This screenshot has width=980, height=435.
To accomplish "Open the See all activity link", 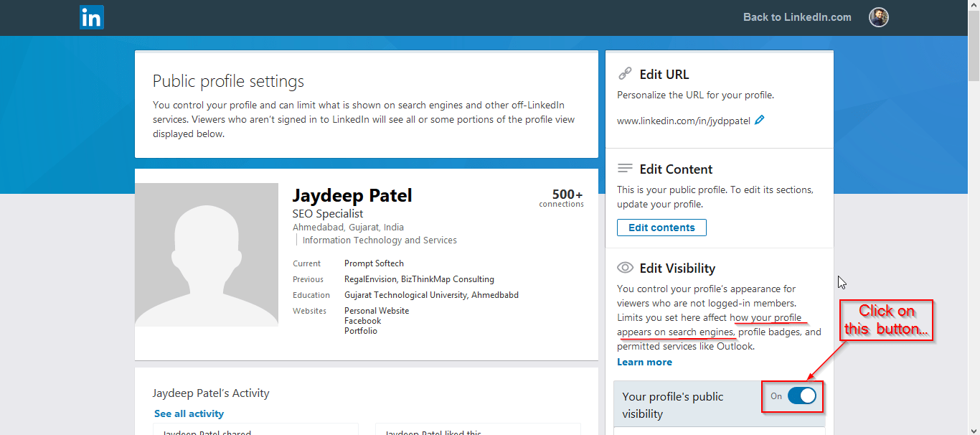I will point(189,413).
